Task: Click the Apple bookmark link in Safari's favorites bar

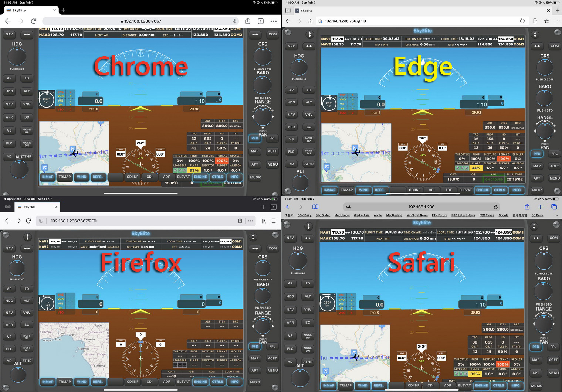Action: [378, 215]
